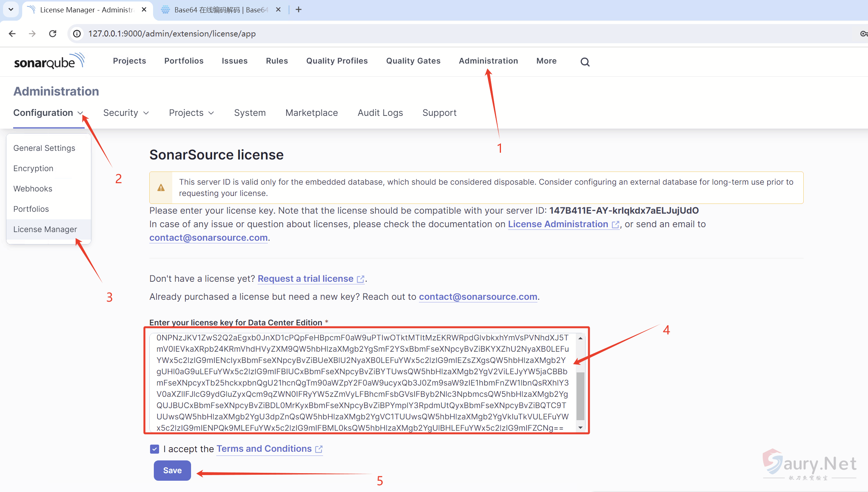Toggle the accept Terms and Conditions checkbox
This screenshot has width=868, height=492.
(155, 449)
